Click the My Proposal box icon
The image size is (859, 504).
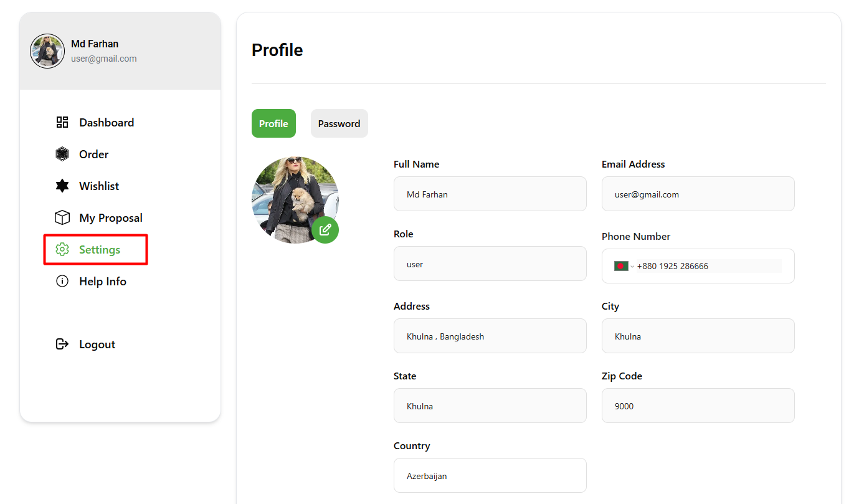point(62,217)
